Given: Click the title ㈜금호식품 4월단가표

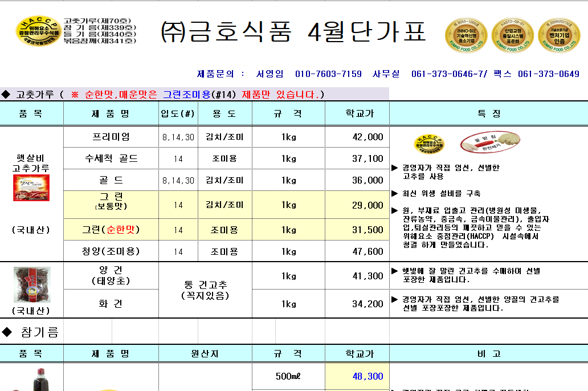Looking at the screenshot, I should pyautogui.click(x=293, y=32).
